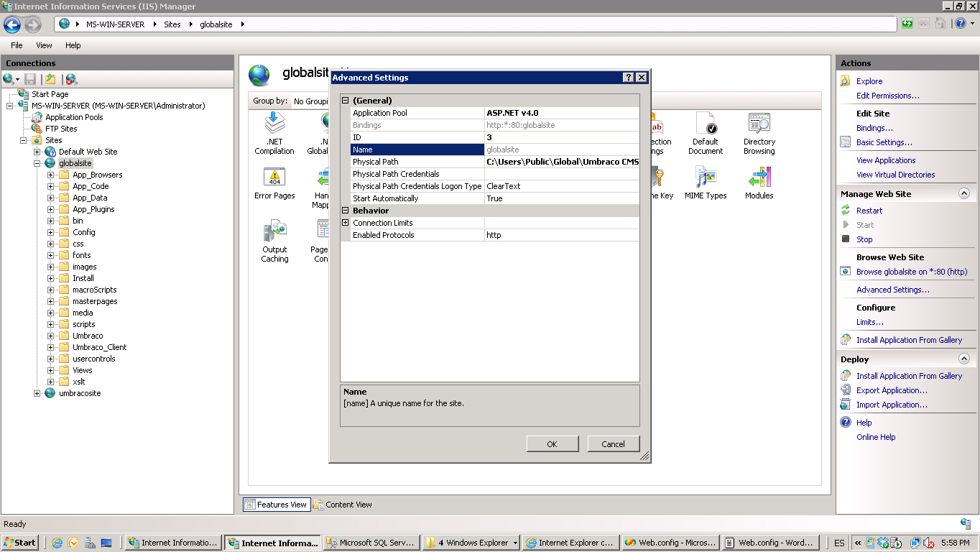Expand the Umbraco folder tree node
Screen dimensions: 980x552
coord(51,336)
